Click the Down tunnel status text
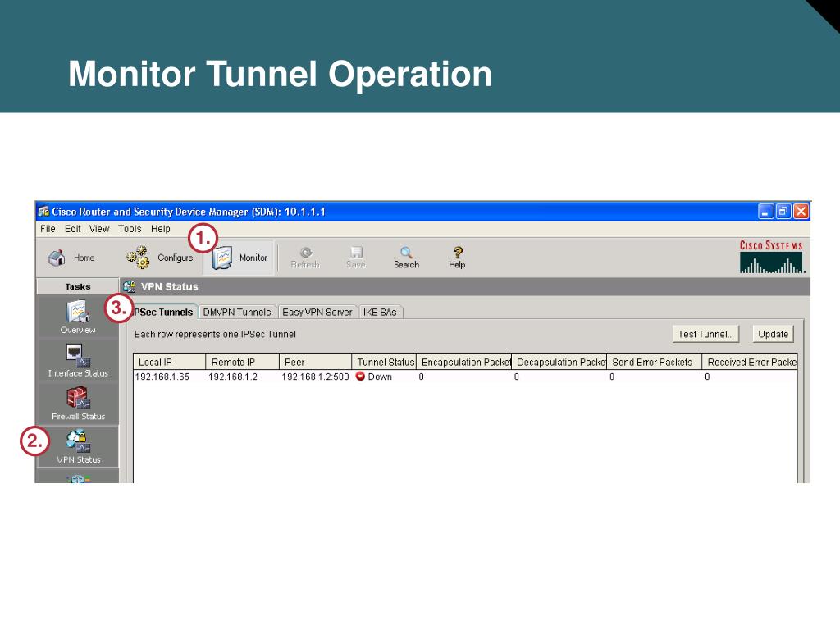The image size is (840, 630). click(x=380, y=377)
